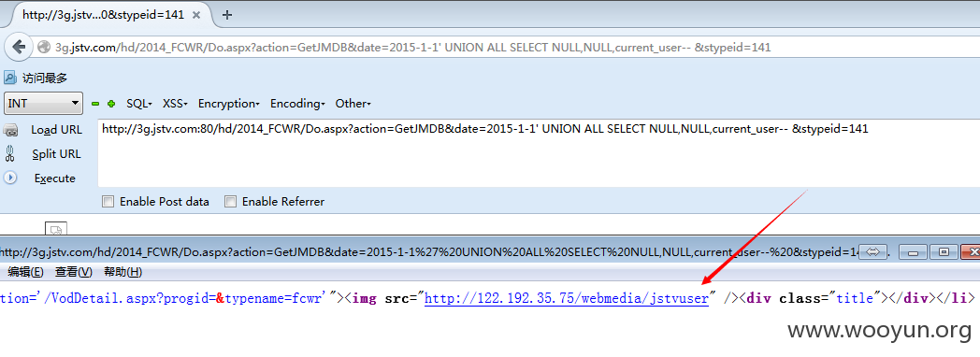Click the site identity globe icon
Screen dimensions: 980x357
(43, 48)
